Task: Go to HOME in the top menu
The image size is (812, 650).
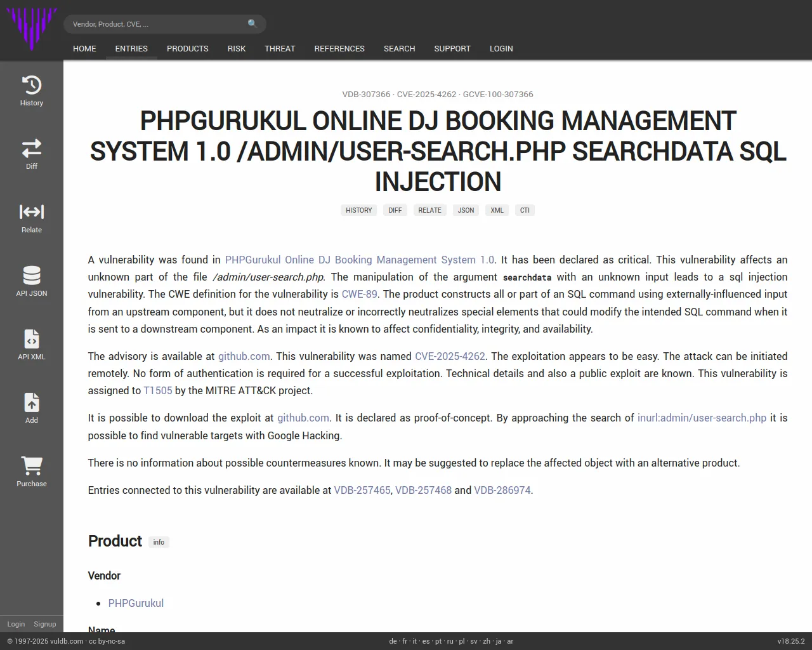Action: click(x=84, y=49)
